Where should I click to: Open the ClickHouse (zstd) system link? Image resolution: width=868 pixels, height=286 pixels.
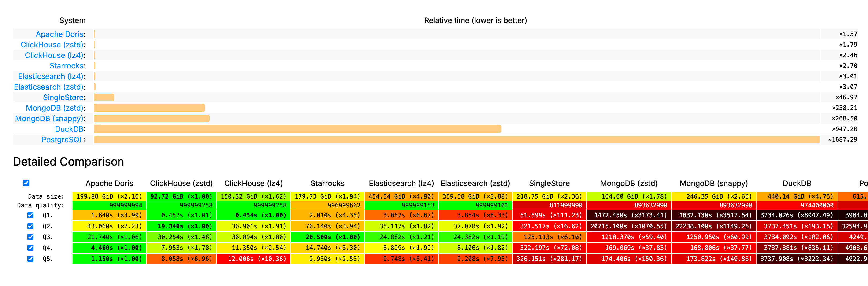(x=52, y=45)
